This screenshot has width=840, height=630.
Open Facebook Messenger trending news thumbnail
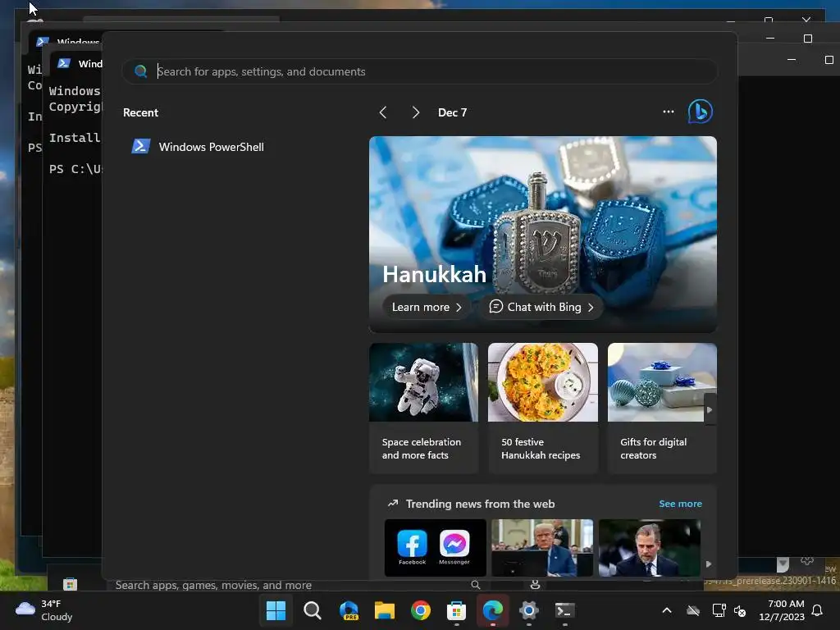435,547
